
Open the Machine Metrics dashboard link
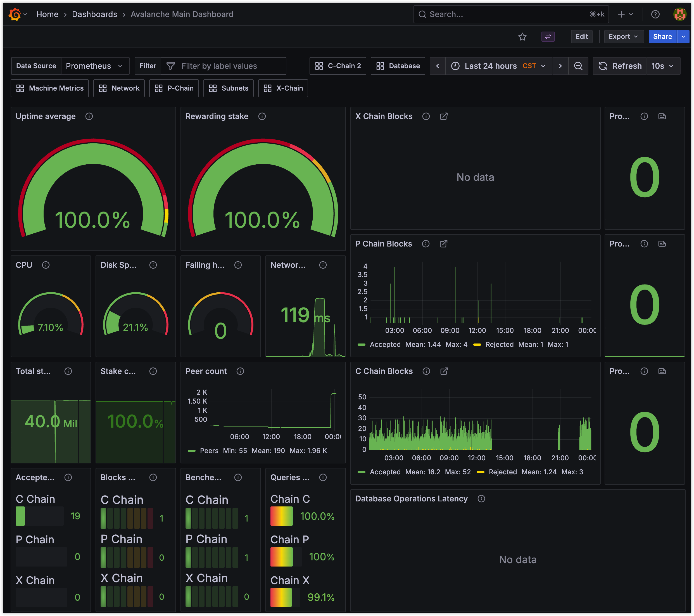(50, 88)
